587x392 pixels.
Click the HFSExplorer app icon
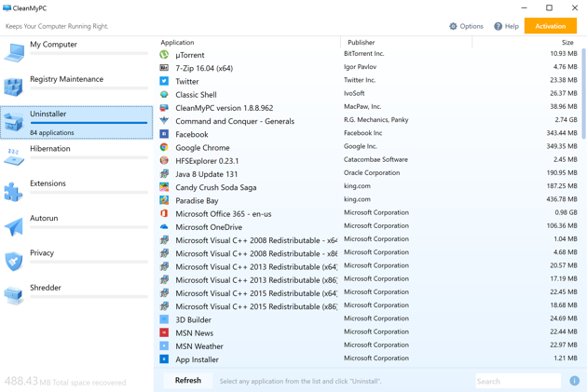[x=164, y=160]
